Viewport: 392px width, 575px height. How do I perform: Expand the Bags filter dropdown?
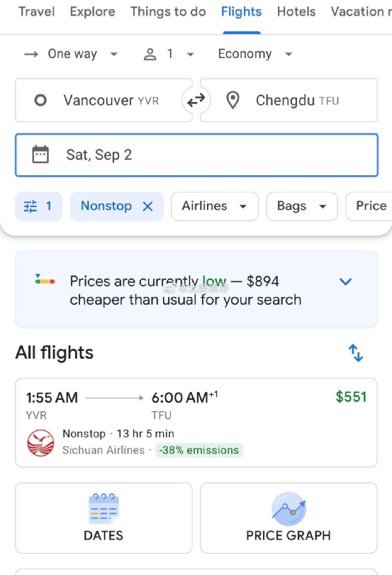[x=302, y=206]
